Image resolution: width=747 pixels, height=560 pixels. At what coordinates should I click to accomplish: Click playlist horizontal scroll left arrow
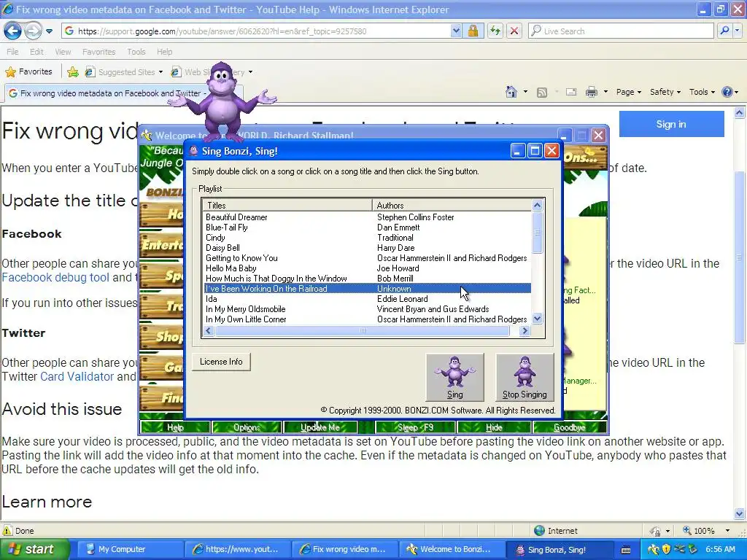[x=209, y=330]
